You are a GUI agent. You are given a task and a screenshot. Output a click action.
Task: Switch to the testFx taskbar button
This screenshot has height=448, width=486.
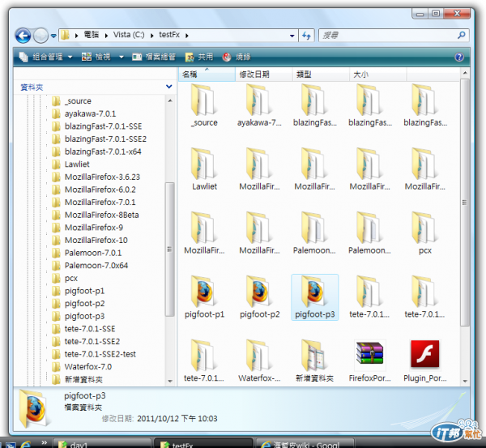pyautogui.click(x=204, y=444)
